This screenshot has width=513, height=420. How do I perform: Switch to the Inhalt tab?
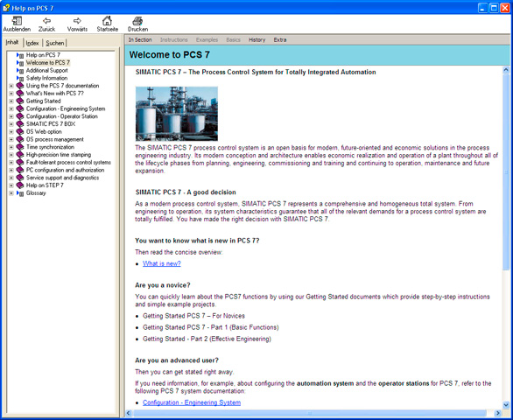tap(12, 42)
